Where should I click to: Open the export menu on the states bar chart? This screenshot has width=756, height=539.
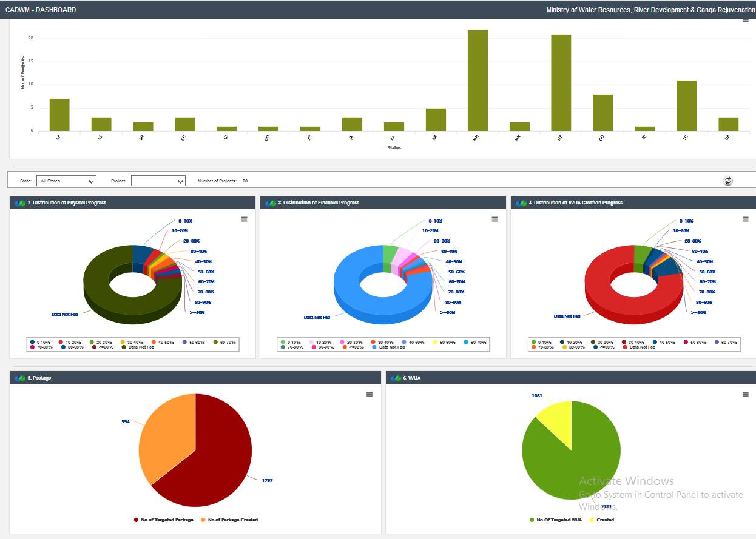[745, 20]
